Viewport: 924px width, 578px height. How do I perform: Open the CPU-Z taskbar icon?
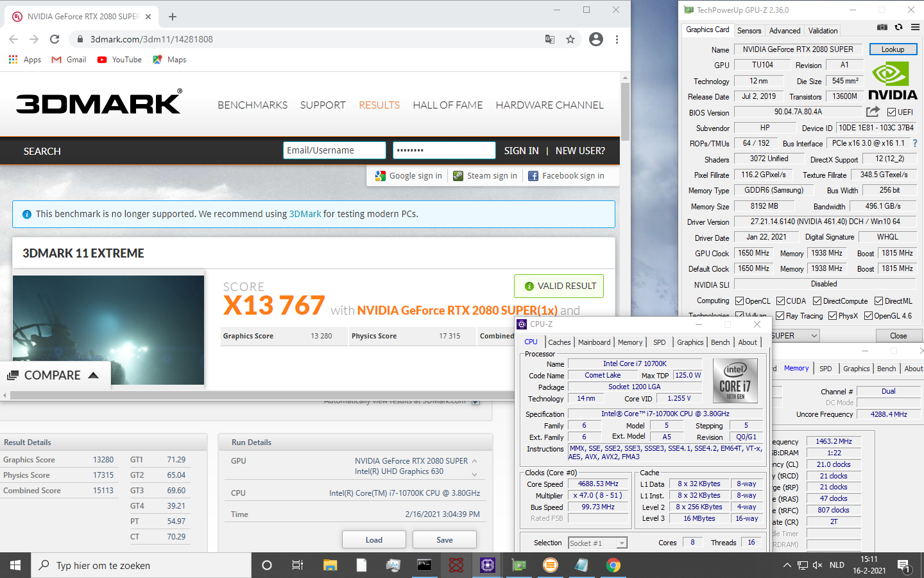(x=488, y=565)
